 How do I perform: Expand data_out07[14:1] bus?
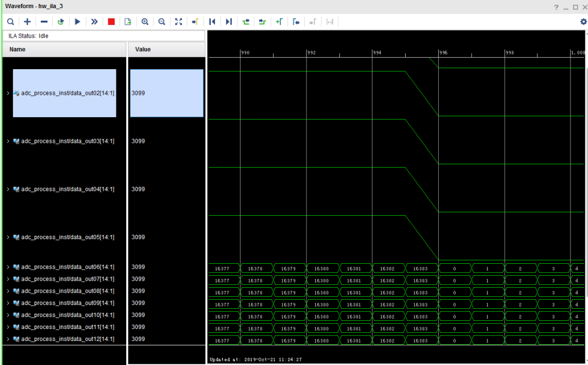coord(8,279)
